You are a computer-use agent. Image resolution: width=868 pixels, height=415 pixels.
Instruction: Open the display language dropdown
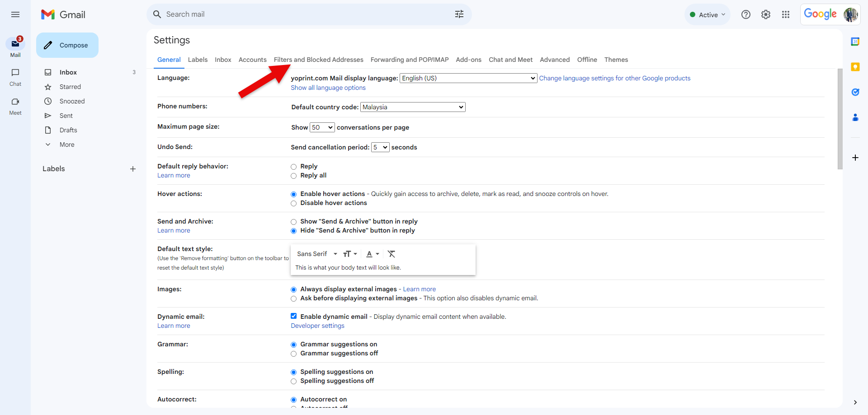[x=468, y=78]
